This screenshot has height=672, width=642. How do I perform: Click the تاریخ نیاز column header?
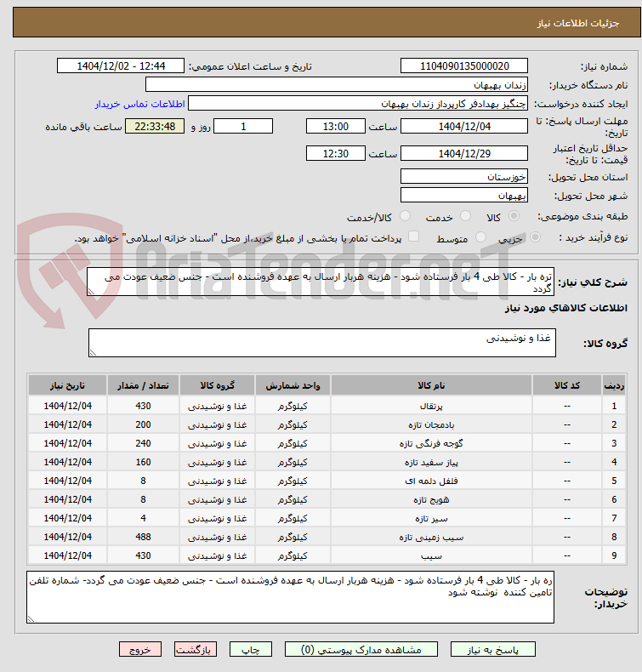(67, 385)
